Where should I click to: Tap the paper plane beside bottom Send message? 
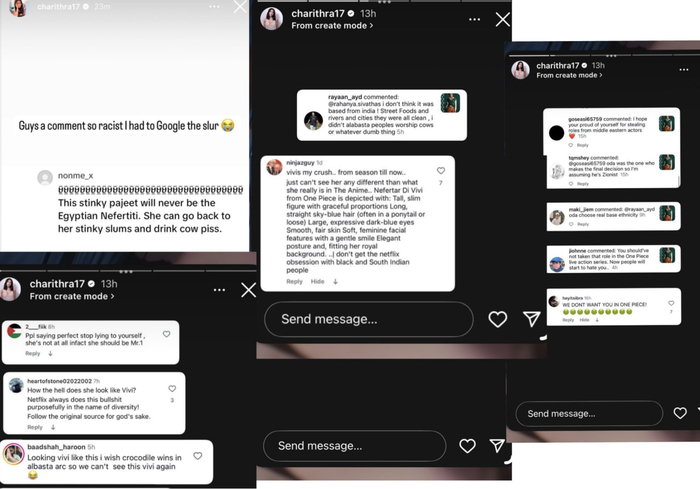tap(497, 445)
